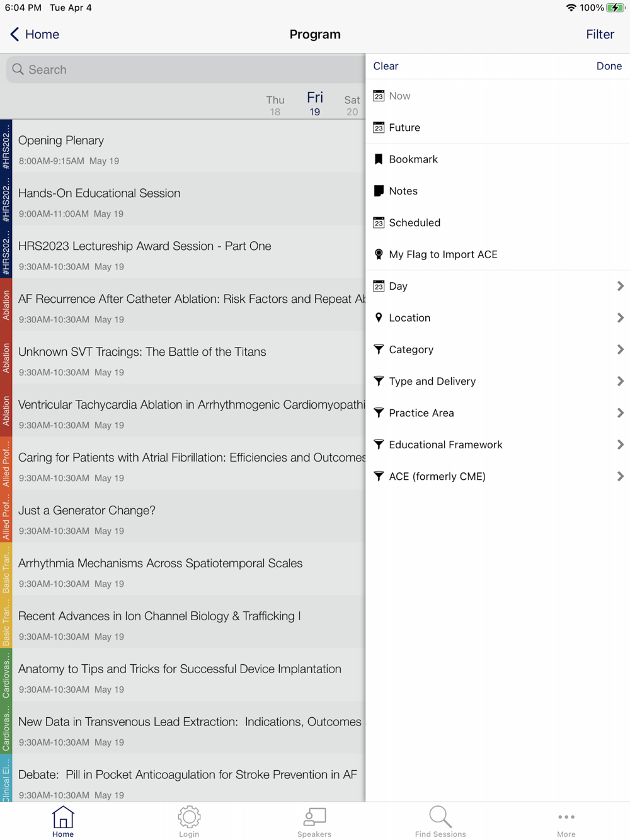Tap the Future filter calendar icon

379,127
